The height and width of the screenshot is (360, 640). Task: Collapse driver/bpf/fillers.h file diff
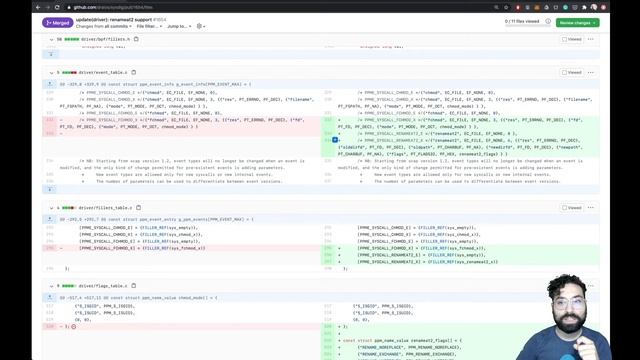click(x=51, y=40)
